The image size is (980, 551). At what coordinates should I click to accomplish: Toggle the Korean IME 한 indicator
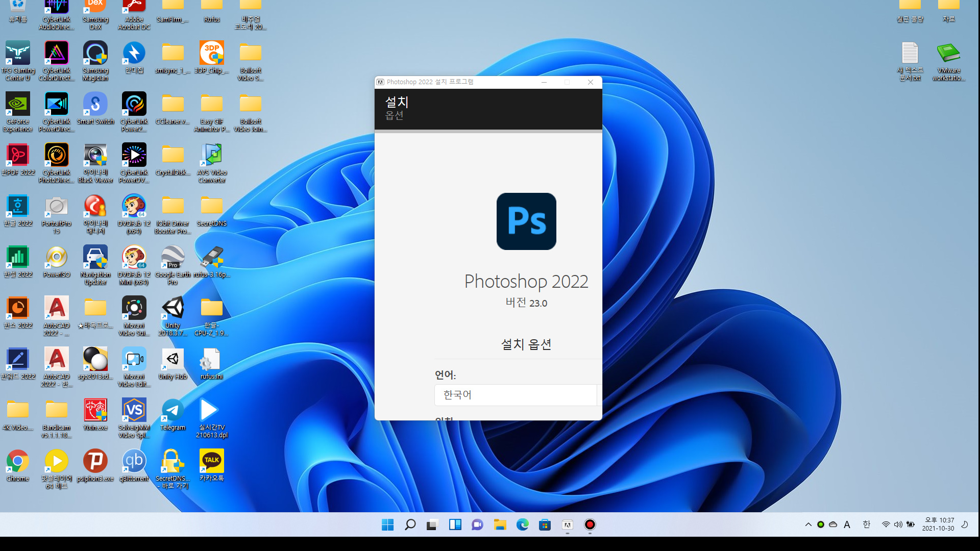click(866, 524)
